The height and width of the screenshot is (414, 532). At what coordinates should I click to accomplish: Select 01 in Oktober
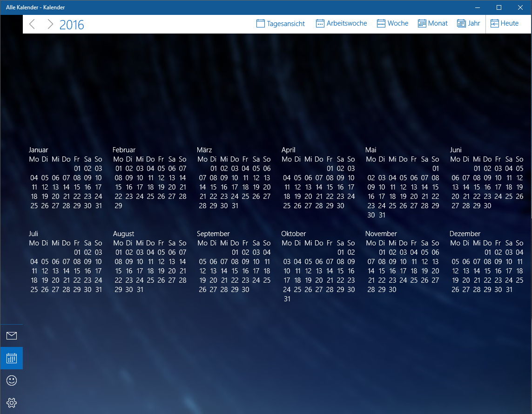point(340,252)
